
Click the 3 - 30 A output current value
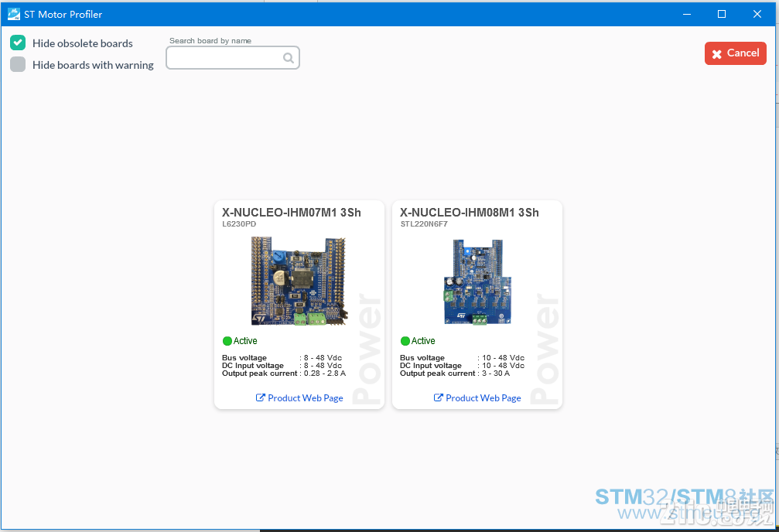point(496,373)
